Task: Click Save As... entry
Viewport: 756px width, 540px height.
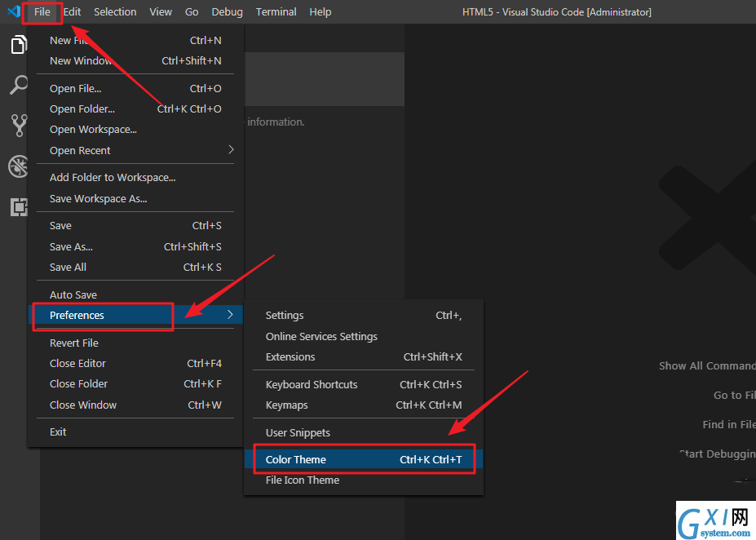Action: (x=135, y=247)
